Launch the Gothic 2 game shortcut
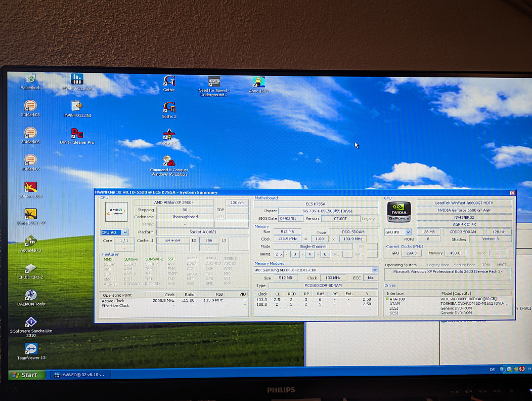The image size is (532, 401). coord(169,108)
